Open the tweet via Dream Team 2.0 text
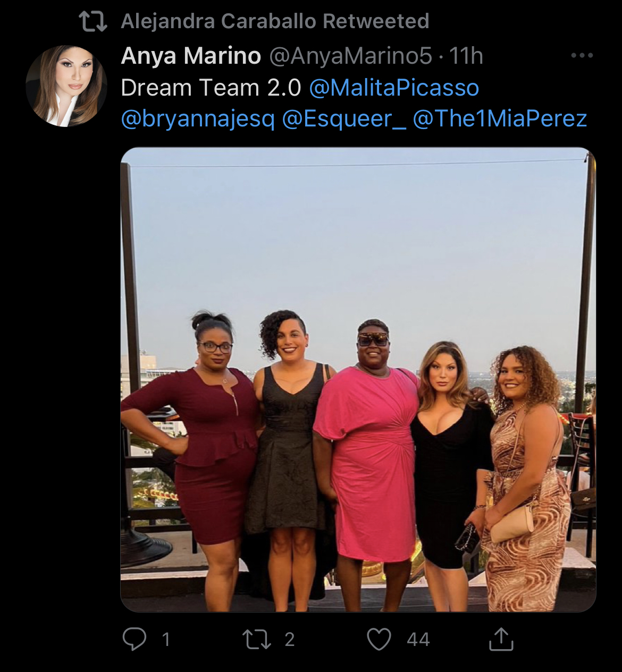 tap(211, 88)
